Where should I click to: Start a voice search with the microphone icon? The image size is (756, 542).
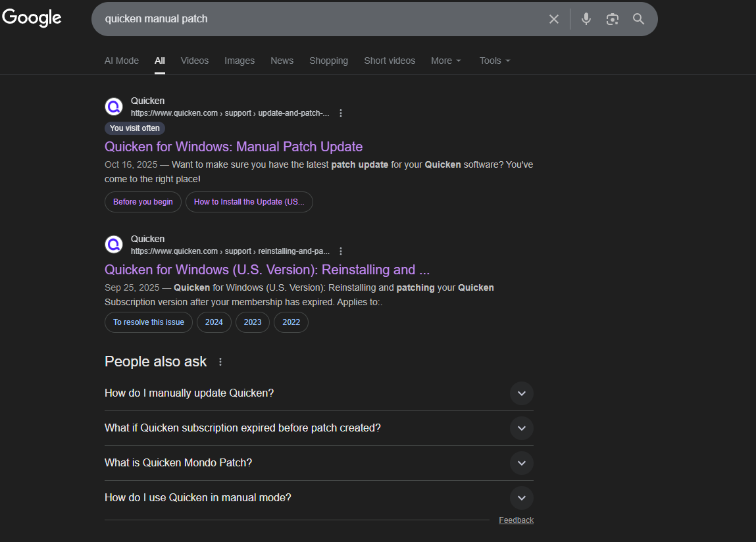tap(586, 18)
